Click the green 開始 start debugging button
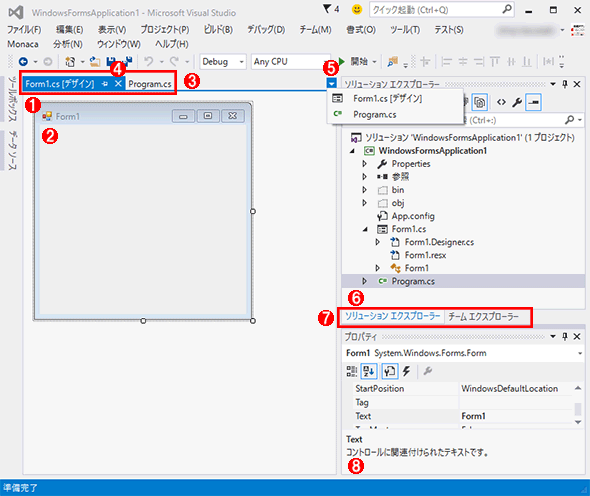 (x=353, y=61)
